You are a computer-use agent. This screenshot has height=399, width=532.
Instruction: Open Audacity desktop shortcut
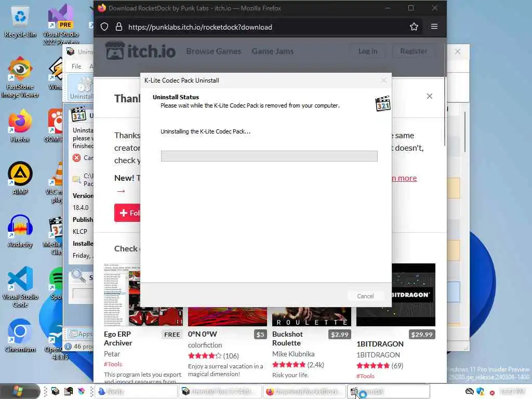20,231
